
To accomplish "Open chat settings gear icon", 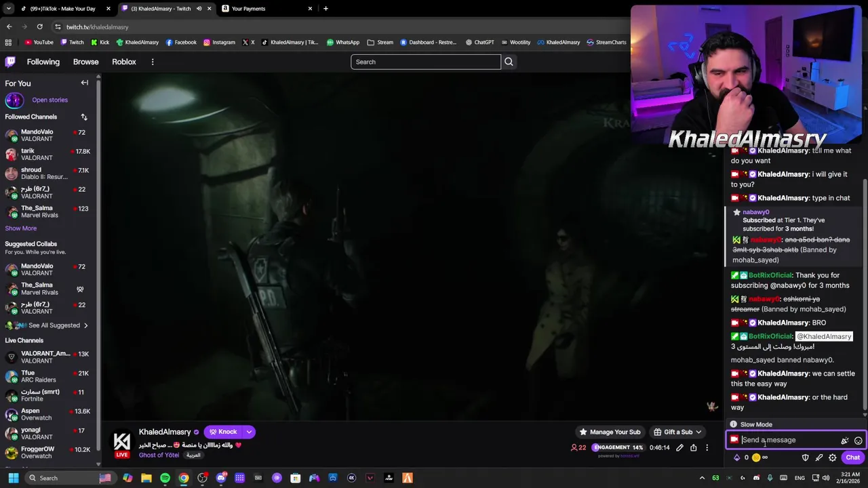I will (x=832, y=457).
